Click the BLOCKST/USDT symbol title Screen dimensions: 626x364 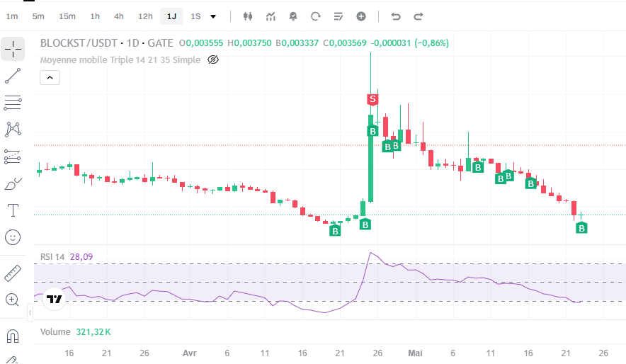click(x=79, y=43)
